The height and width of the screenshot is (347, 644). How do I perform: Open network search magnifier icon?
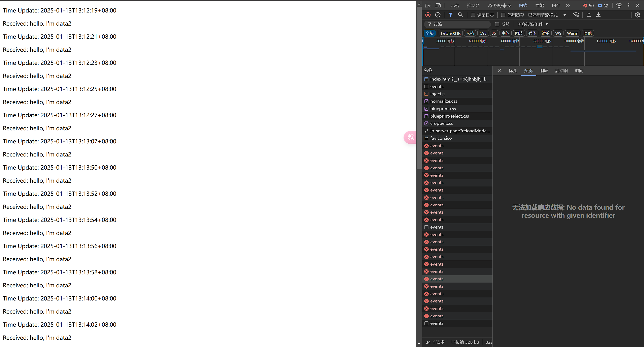460,15
